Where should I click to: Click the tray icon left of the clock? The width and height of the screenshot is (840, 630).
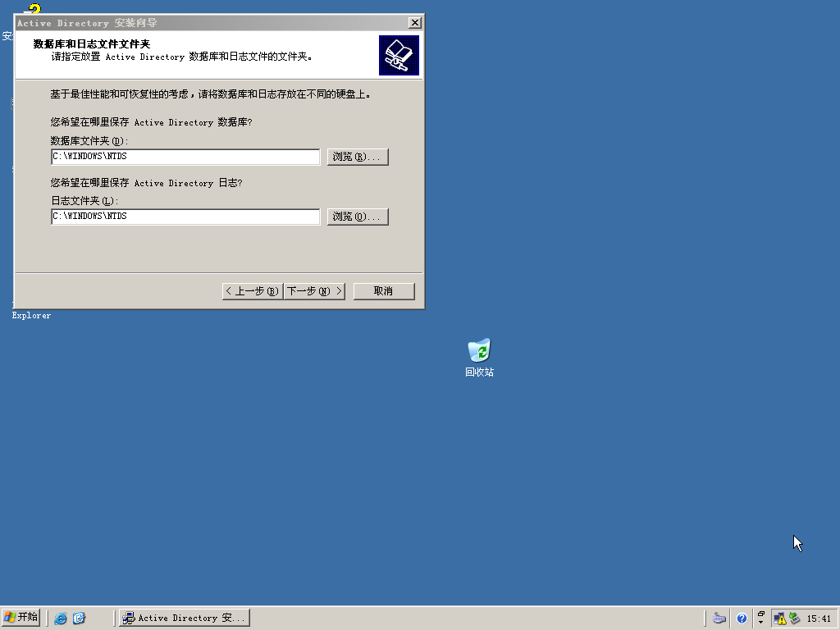794,619
